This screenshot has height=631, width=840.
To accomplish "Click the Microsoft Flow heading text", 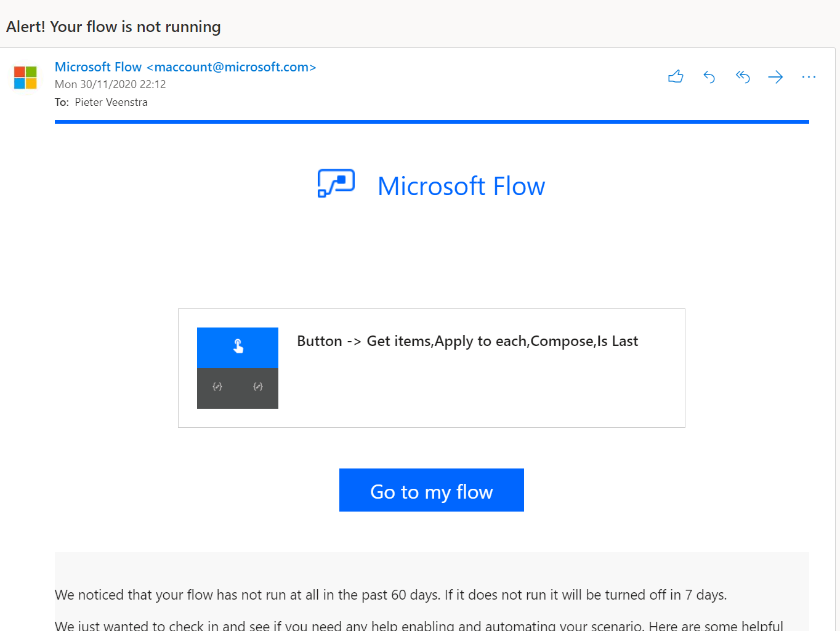I will (x=461, y=185).
